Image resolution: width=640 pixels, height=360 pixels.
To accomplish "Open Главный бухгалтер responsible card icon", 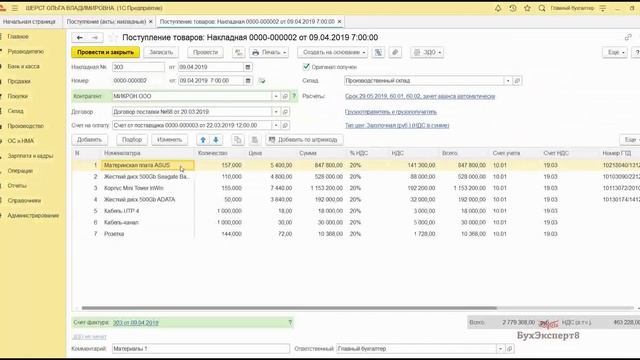I will (x=509, y=349).
